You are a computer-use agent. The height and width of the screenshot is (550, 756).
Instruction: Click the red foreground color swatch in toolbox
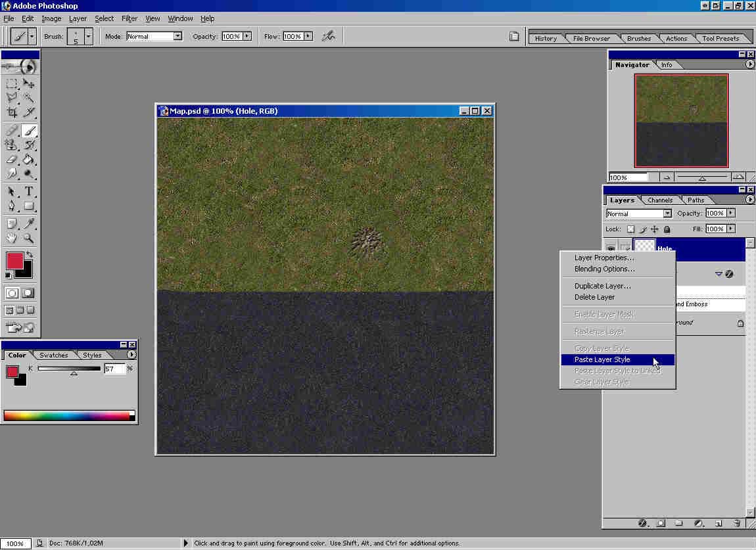pos(14,260)
